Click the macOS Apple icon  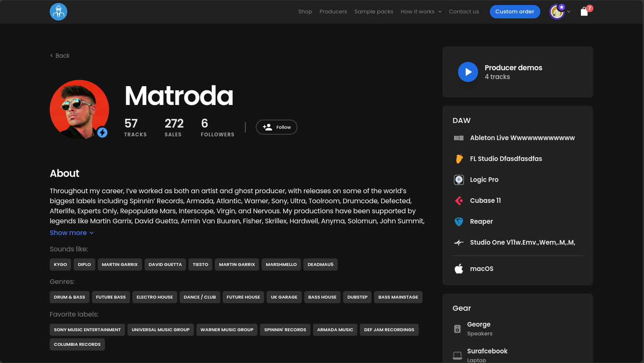(459, 269)
